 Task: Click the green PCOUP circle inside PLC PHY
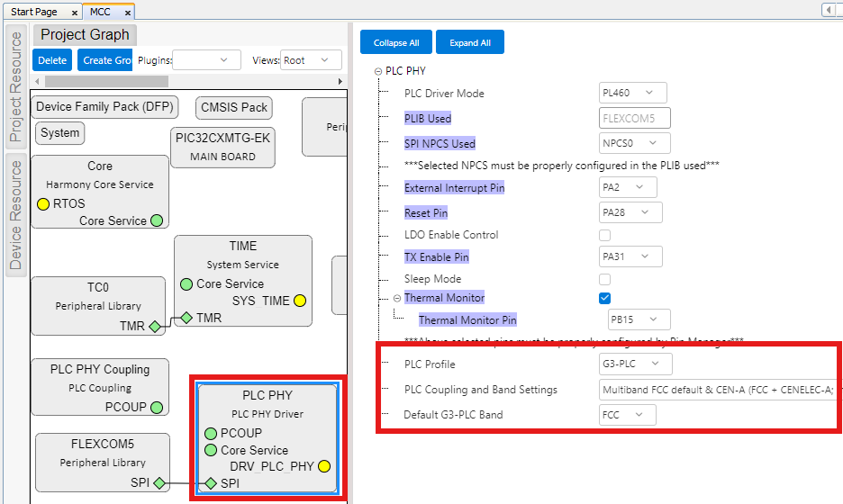click(211, 433)
